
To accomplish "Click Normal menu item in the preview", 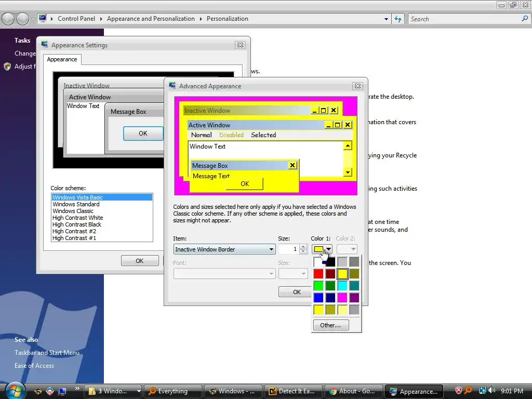I will [202, 135].
